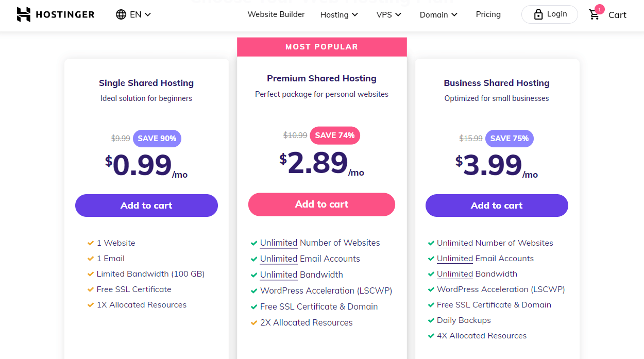
Task: Click the Hostinger logo icon
Action: 24,14
